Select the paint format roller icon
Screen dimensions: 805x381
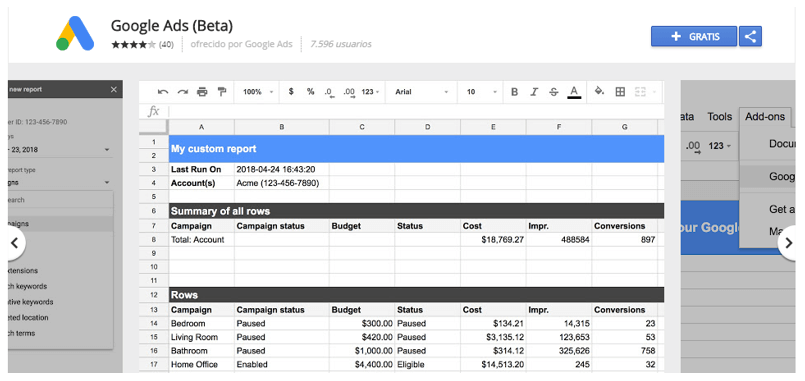(222, 92)
